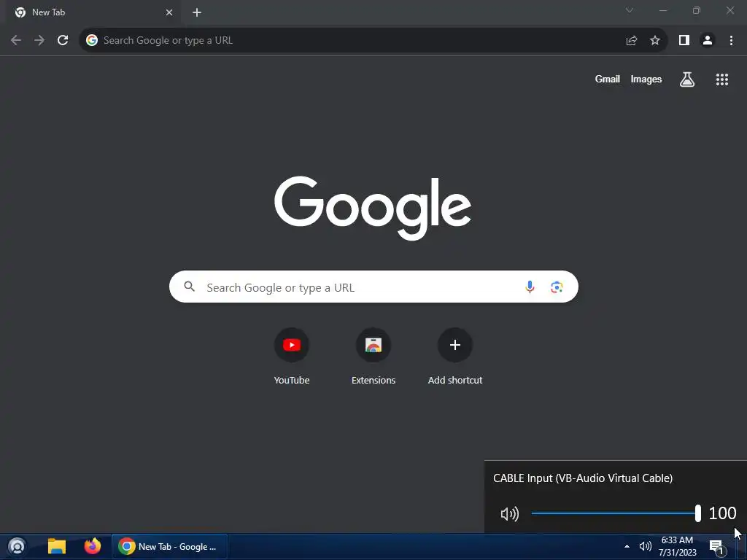Screen dimensions: 747x560
Task: Click the taskbar volume icon
Action: point(646,547)
